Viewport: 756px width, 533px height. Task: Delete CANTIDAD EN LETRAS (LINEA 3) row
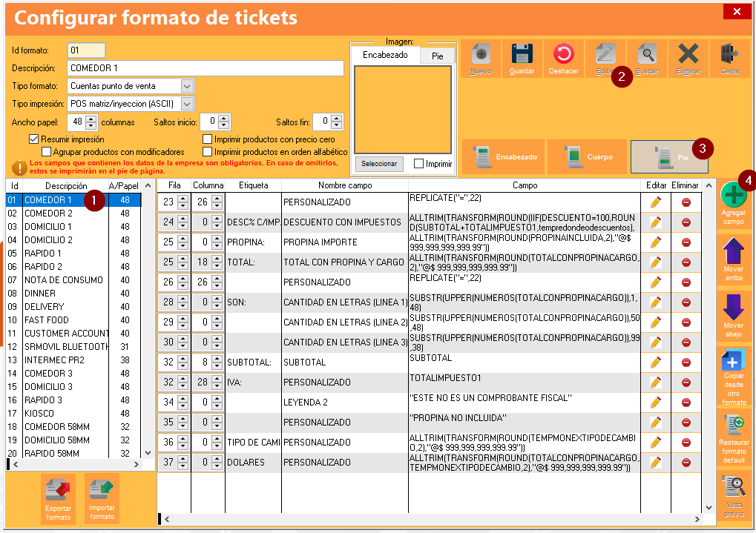686,342
